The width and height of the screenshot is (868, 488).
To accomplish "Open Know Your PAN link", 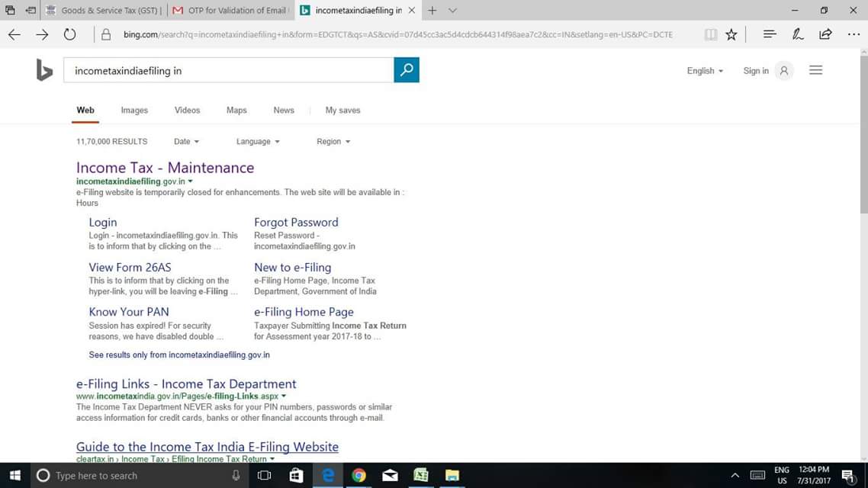I will (x=129, y=312).
